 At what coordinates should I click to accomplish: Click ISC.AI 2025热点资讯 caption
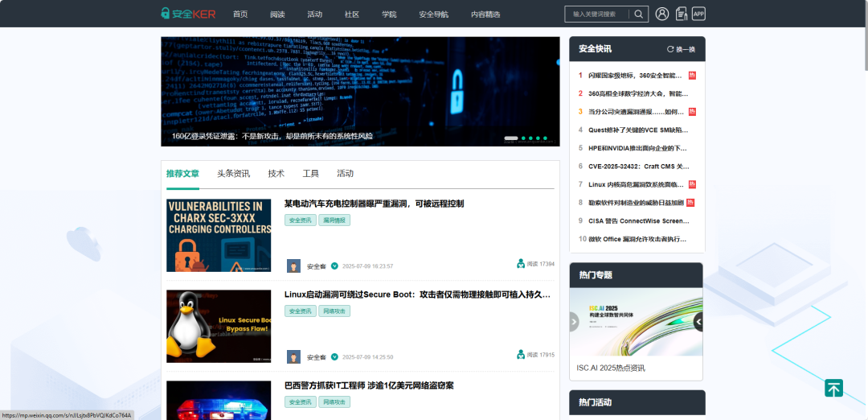pyautogui.click(x=611, y=369)
